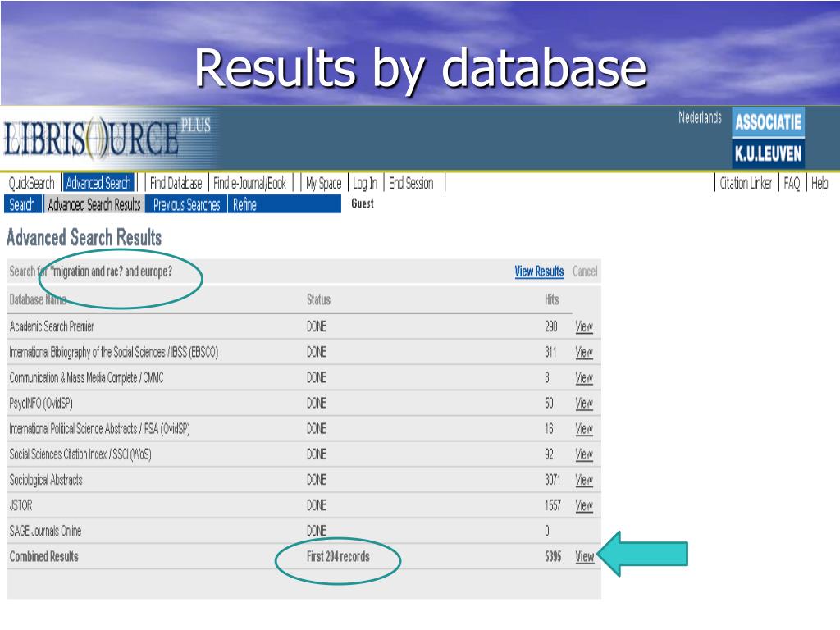The height and width of the screenshot is (630, 840).
Task: View the Combined Results records
Action: click(x=584, y=557)
